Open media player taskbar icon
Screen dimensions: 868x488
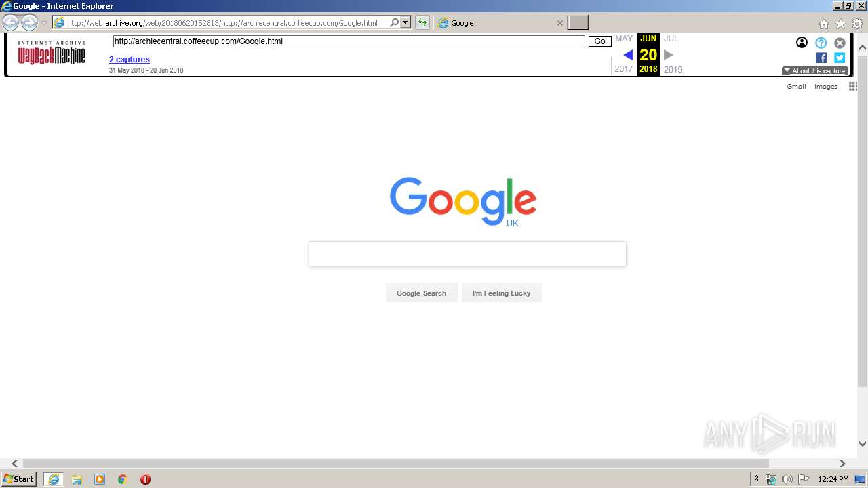pos(100,479)
